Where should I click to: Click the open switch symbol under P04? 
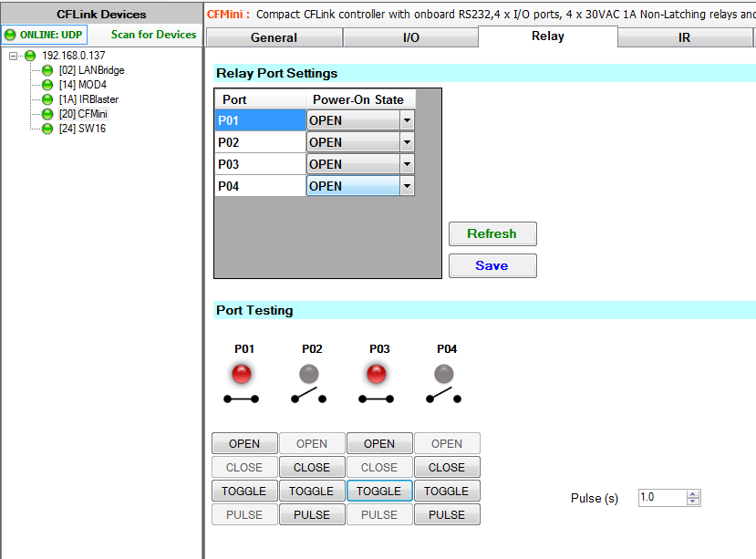443,396
